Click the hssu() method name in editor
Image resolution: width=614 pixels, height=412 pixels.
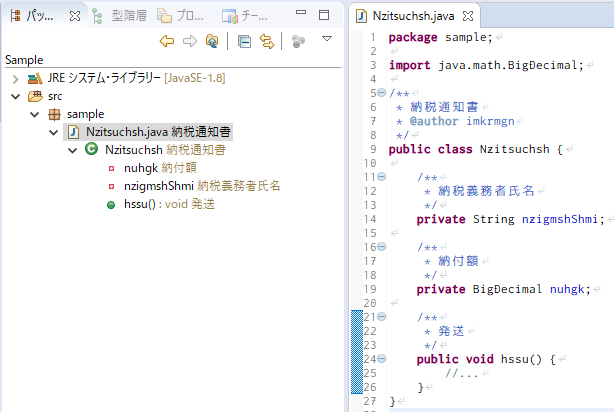(515, 359)
